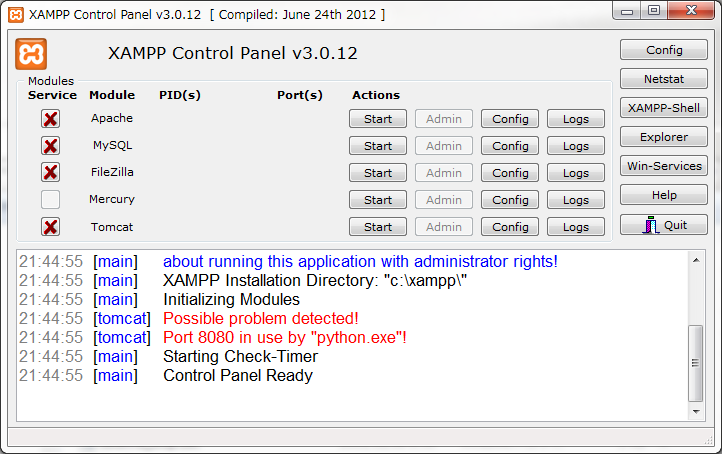The height and width of the screenshot is (454, 722).
Task: Click the log scrollbar up arrow
Action: click(696, 260)
